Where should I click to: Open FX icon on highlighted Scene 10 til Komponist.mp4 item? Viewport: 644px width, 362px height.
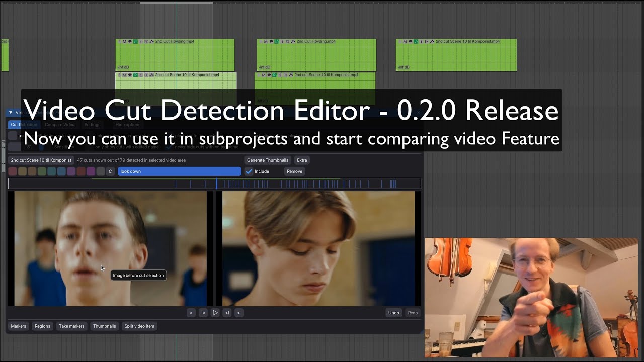pos(146,75)
